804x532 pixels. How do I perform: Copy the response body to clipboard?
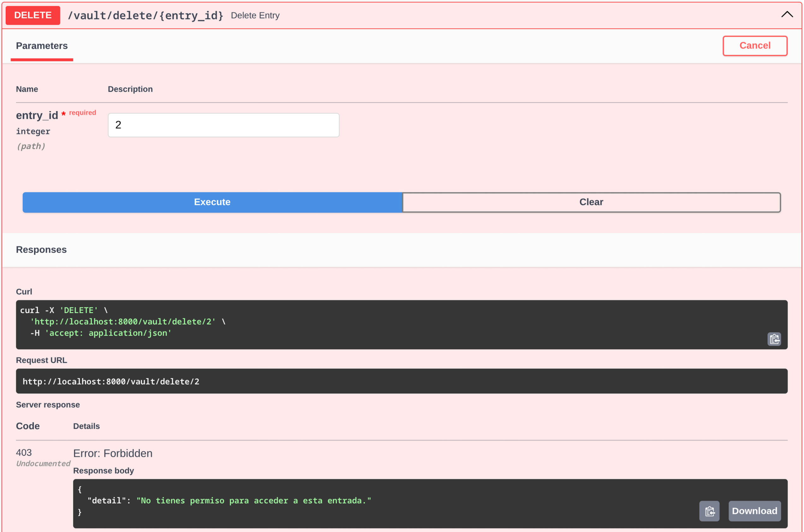click(x=709, y=511)
